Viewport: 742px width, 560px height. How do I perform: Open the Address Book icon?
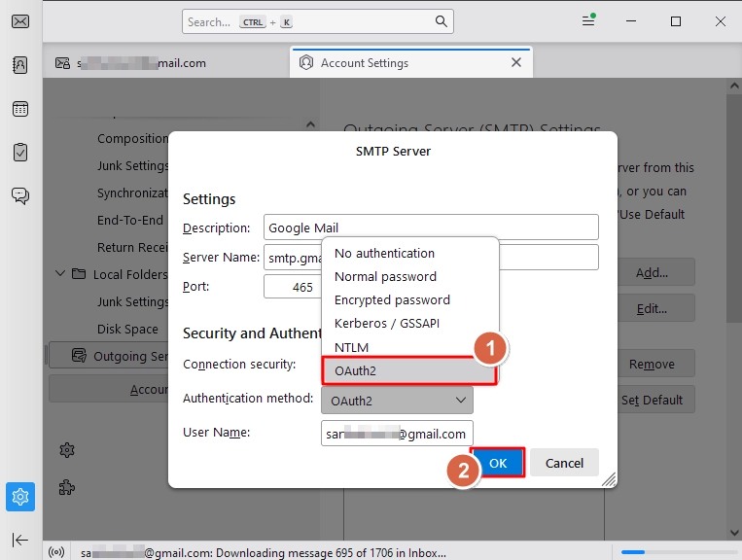click(x=20, y=65)
